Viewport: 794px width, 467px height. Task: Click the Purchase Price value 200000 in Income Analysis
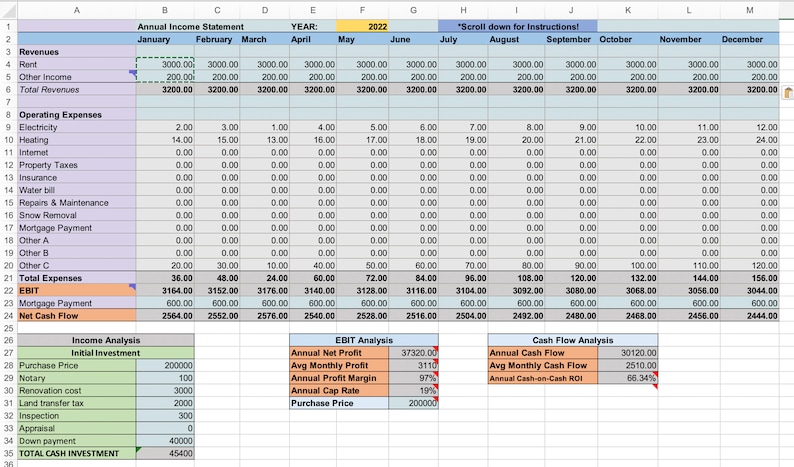[x=165, y=365]
